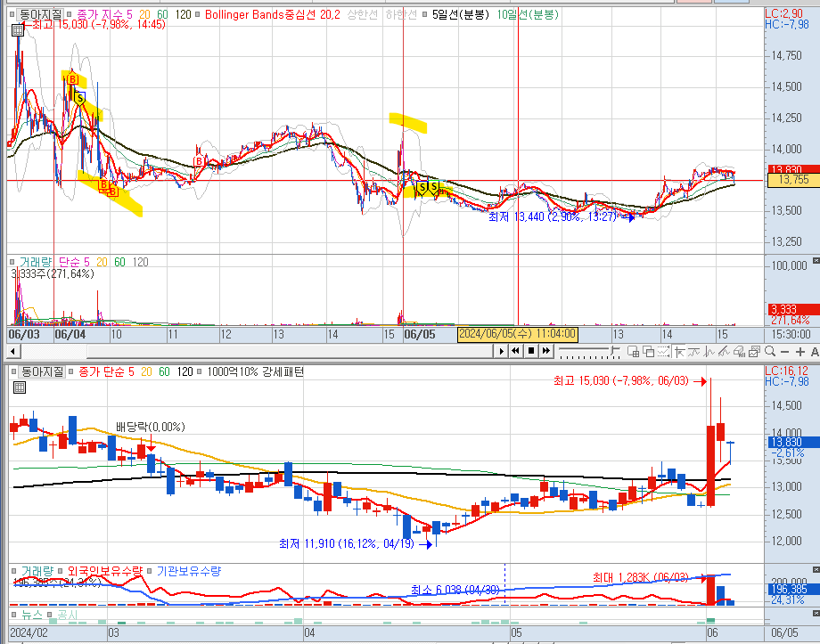The width and height of the screenshot is (820, 644).
Task: Adjust the replay speed slider
Action: coord(589,352)
